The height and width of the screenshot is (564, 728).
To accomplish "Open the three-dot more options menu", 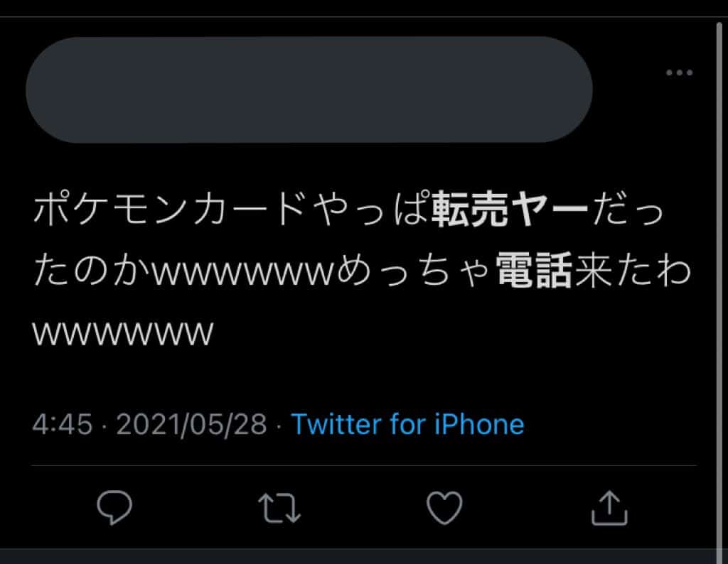I will point(679,72).
